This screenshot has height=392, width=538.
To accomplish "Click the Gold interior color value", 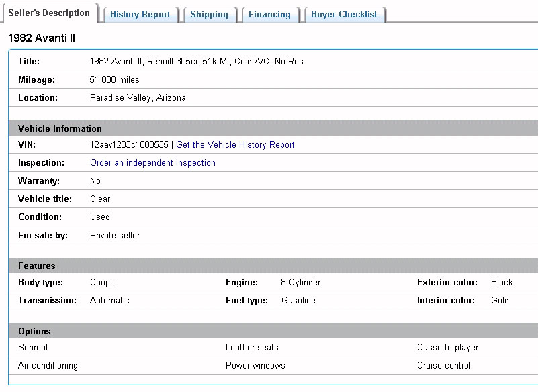I will (x=500, y=301).
